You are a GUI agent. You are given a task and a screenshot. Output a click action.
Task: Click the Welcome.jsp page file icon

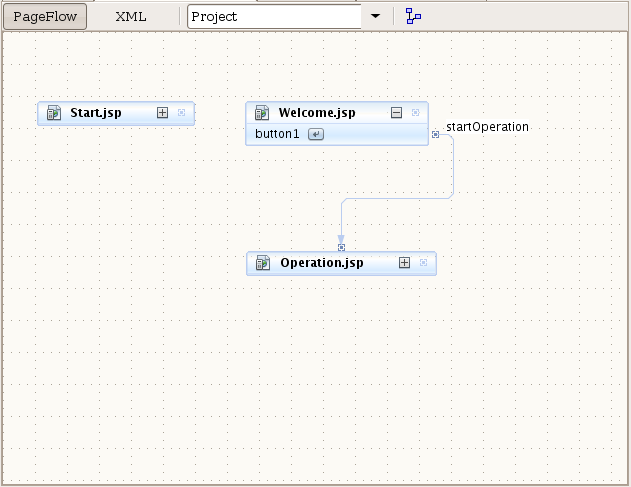tap(262, 113)
